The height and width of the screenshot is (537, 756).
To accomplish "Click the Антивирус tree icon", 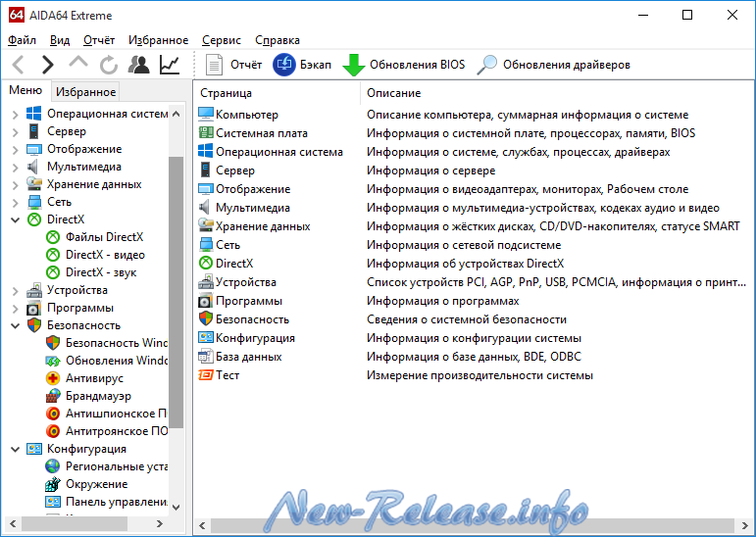I will (53, 378).
